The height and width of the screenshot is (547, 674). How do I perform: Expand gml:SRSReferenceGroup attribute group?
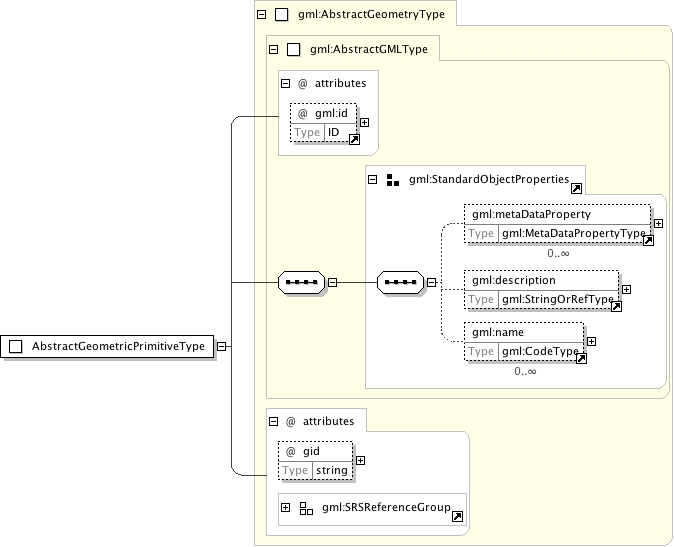(285, 508)
